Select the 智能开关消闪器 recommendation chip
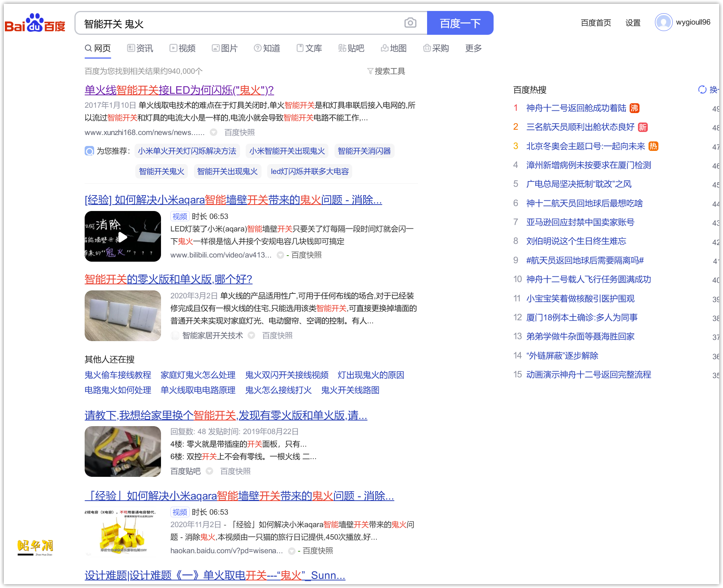Screen dimensions: 723x588 [364, 151]
